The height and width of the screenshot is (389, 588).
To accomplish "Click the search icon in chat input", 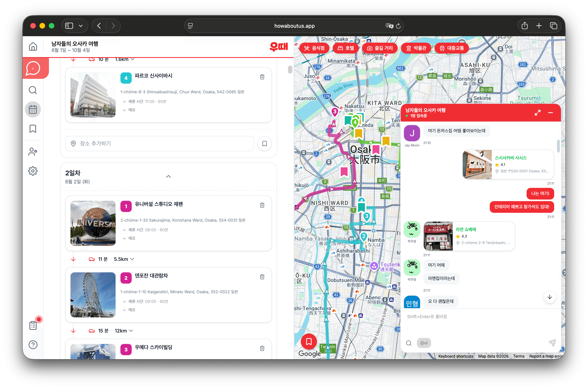I will (409, 343).
